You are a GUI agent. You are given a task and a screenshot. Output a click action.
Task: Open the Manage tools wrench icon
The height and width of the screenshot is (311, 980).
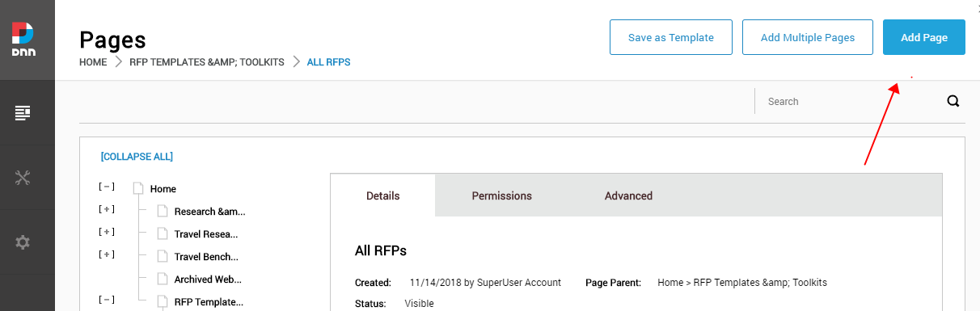(23, 179)
